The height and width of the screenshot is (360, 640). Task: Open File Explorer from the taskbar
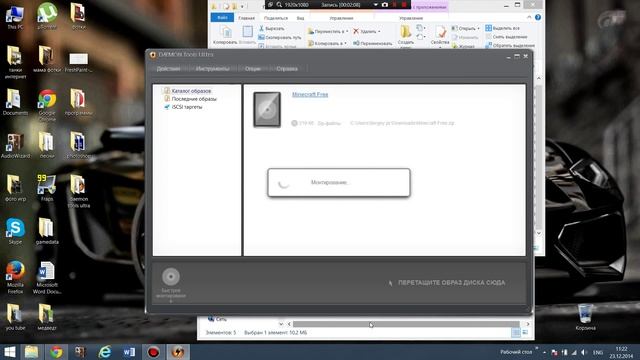click(x=31, y=352)
